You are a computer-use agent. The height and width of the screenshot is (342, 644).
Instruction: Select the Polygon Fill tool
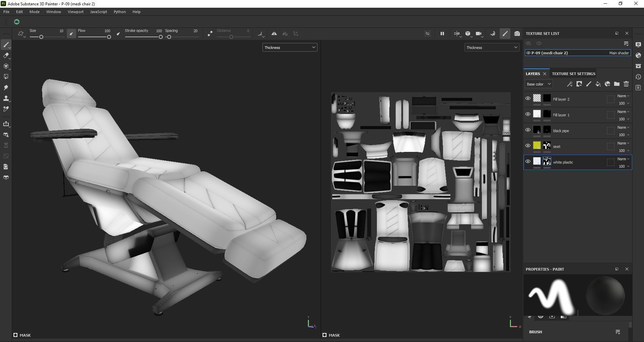[6, 77]
